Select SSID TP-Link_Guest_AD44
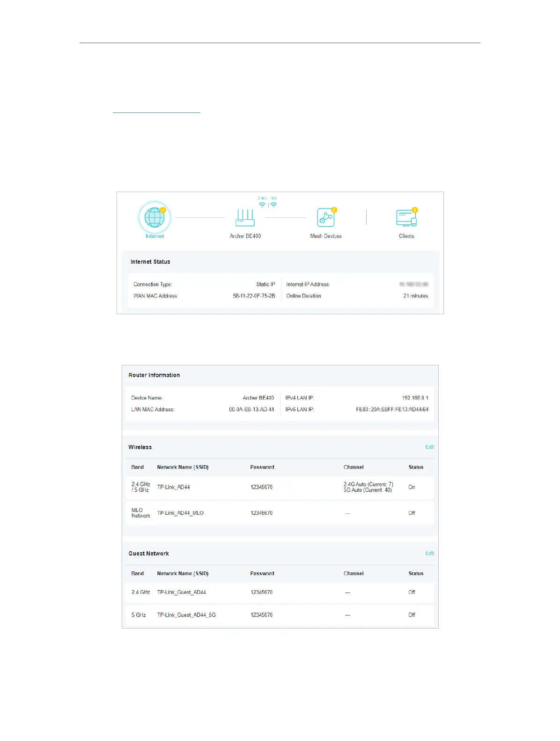The width and height of the screenshot is (560, 741). pyautogui.click(x=181, y=592)
